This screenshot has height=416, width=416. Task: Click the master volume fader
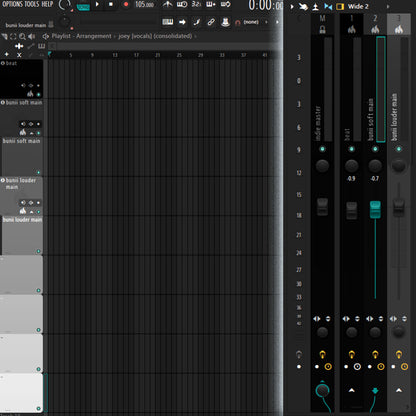322,207
